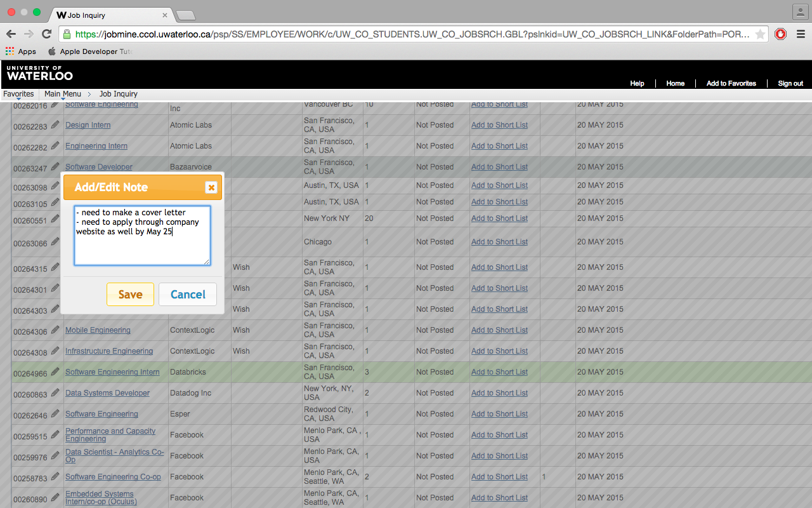Open the Favorites dropdown menu
Viewport: 812px width, 508px height.
tap(18, 94)
